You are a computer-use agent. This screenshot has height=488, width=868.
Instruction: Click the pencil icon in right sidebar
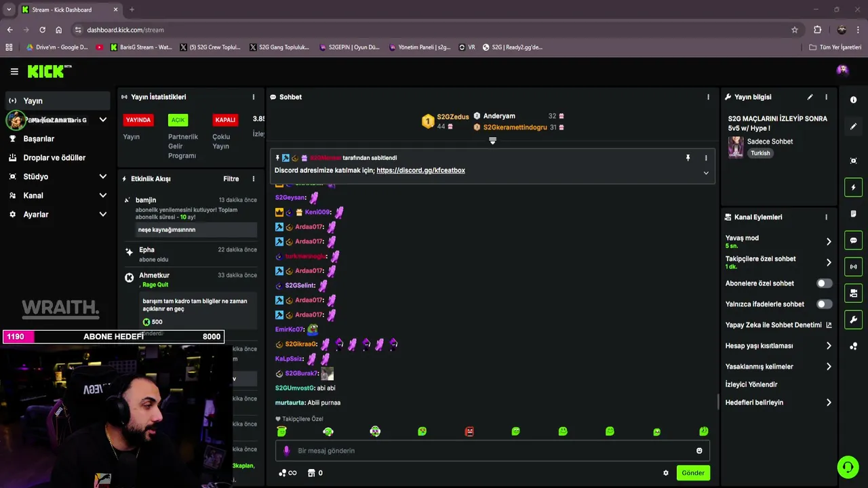[x=853, y=127]
